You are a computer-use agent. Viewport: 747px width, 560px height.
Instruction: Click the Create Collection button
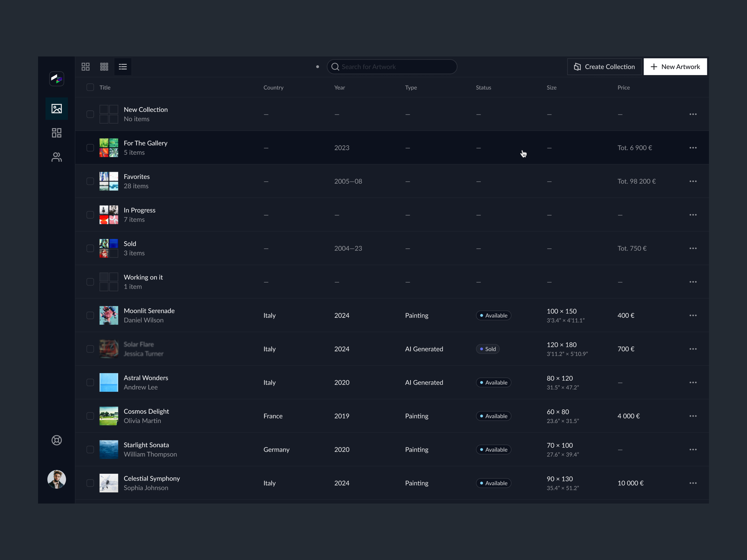(x=604, y=66)
